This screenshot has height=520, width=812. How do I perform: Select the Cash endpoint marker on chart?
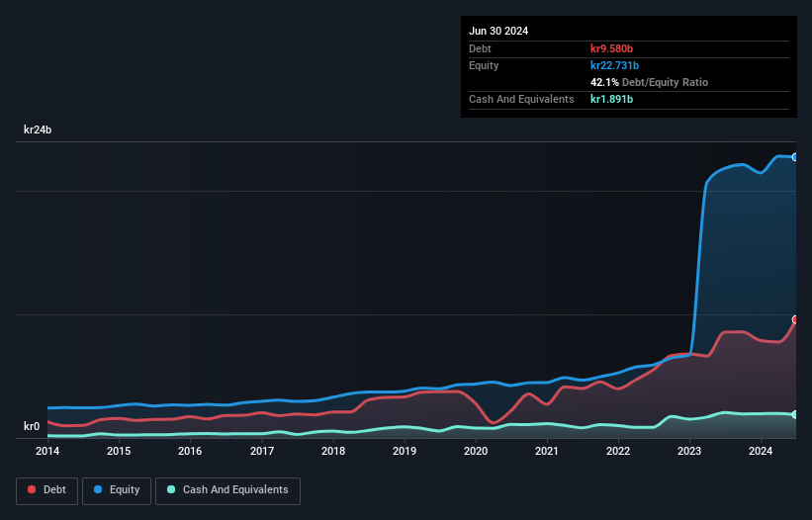[x=795, y=414]
